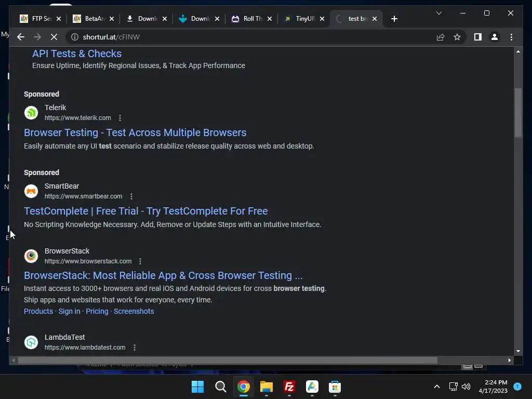Show hidden system tray icons
532x399 pixels.
(x=437, y=387)
